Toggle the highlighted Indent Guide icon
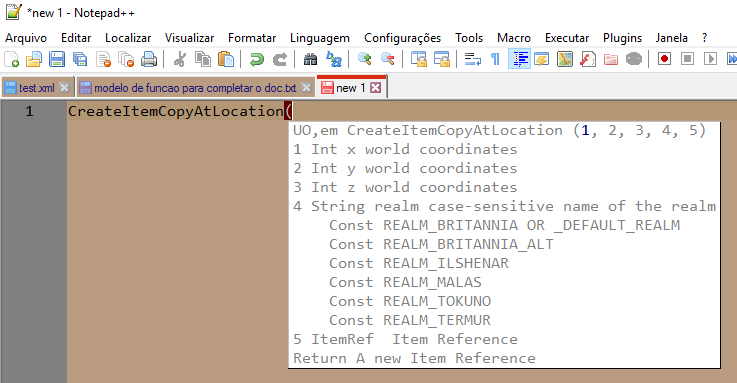This screenshot has width=737, height=383. 519,59
